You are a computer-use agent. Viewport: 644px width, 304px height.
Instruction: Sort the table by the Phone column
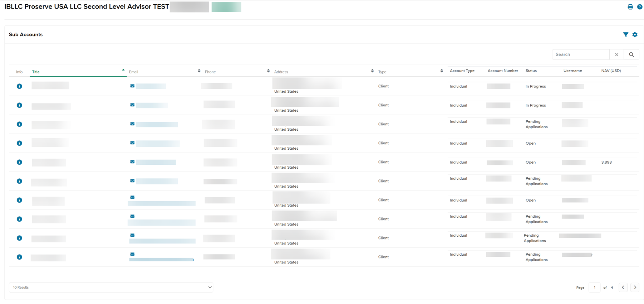pos(237,72)
